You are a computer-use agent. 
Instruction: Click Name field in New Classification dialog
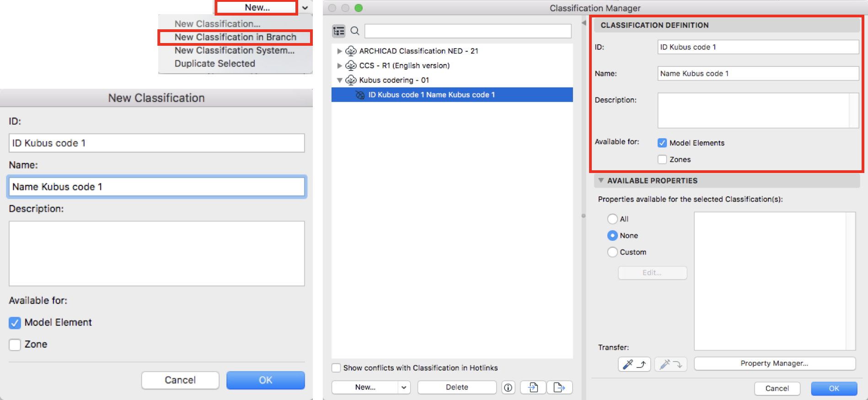tap(157, 187)
